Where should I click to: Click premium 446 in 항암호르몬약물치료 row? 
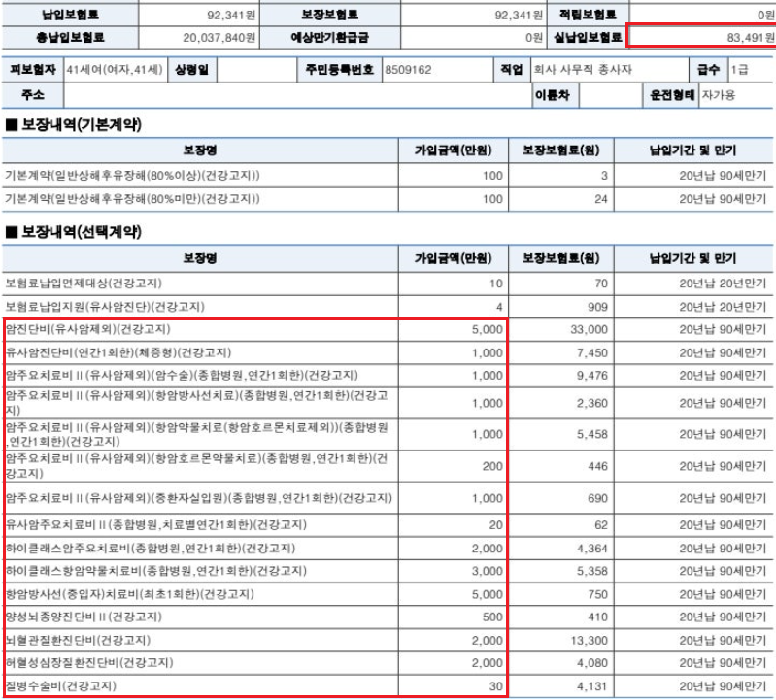pyautogui.click(x=598, y=466)
